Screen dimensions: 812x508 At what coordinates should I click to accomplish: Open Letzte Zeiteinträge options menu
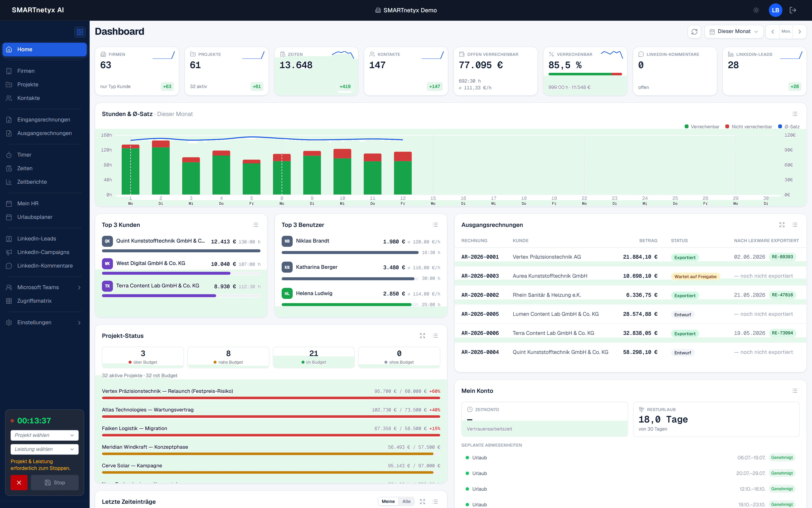435,502
